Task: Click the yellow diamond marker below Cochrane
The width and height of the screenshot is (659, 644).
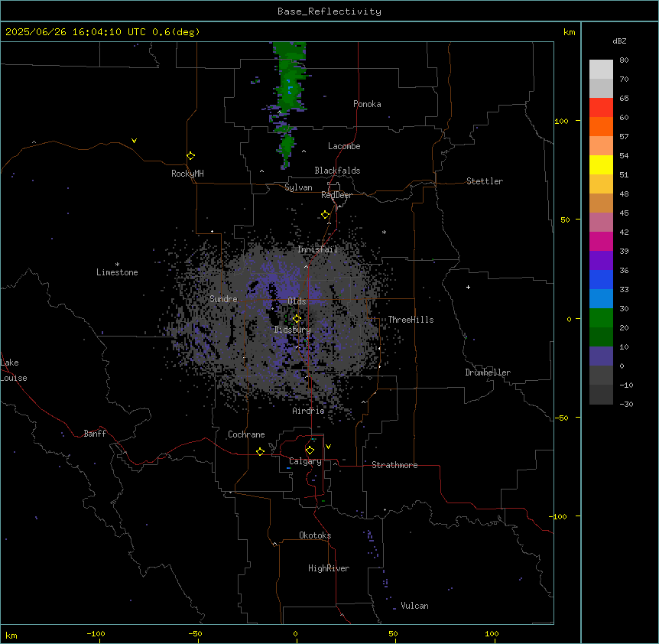Action: click(x=260, y=451)
